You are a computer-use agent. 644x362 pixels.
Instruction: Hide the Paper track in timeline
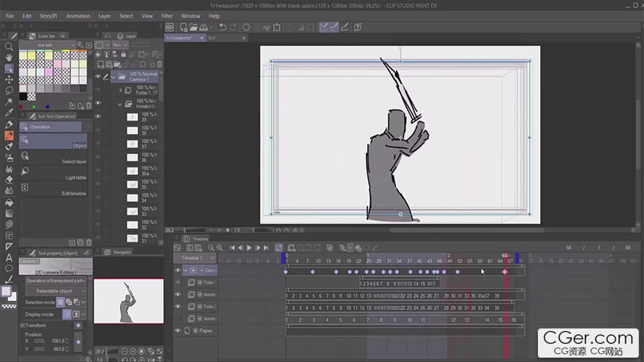tap(177, 331)
